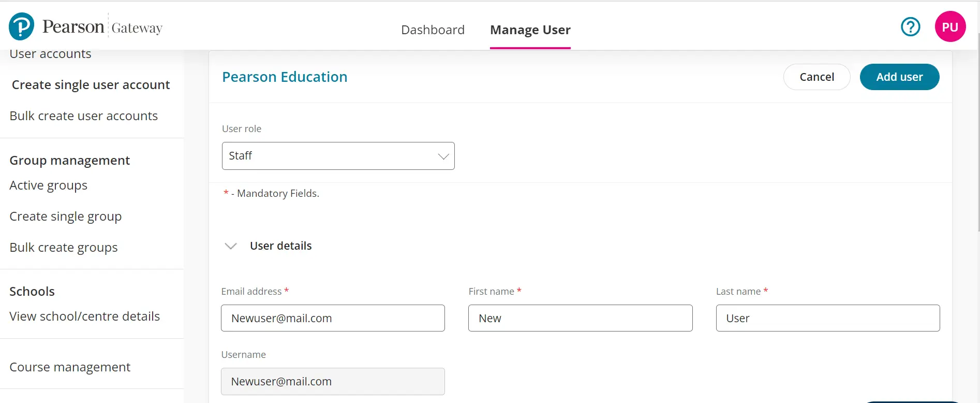Click the Pearson logo icon

(x=22, y=26)
